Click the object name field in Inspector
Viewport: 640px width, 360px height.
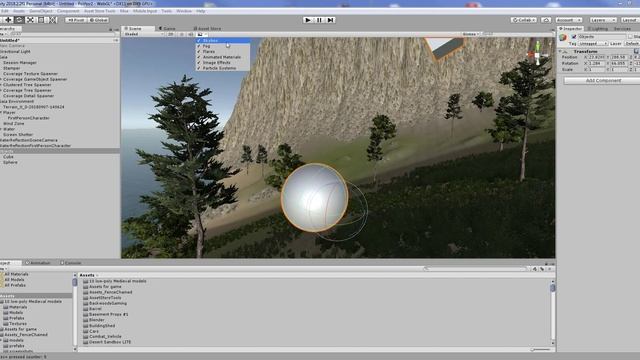pos(601,37)
